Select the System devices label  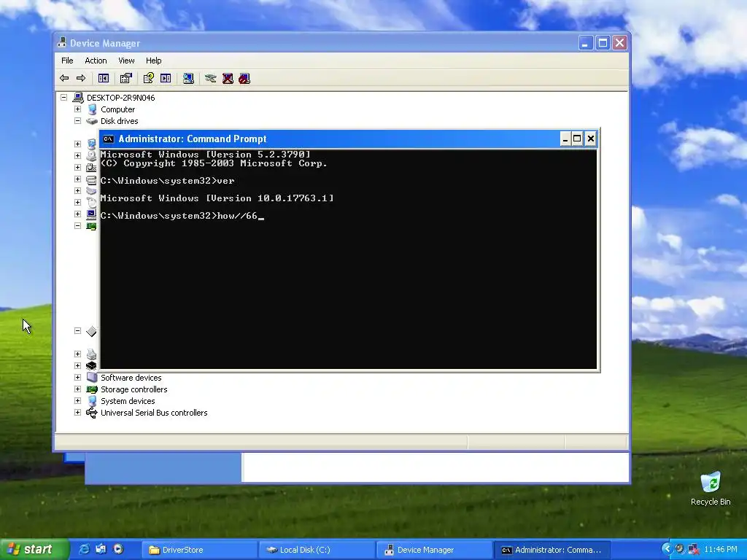[x=128, y=401]
